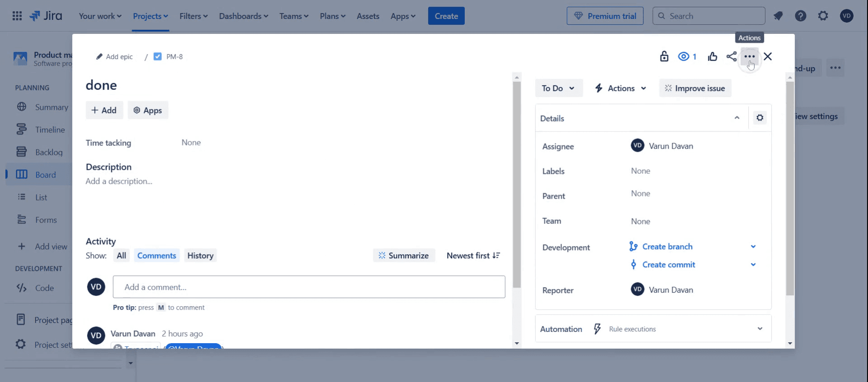Screen dimensions: 868x382
Task: Click the Search field in the header
Action: click(x=709, y=16)
